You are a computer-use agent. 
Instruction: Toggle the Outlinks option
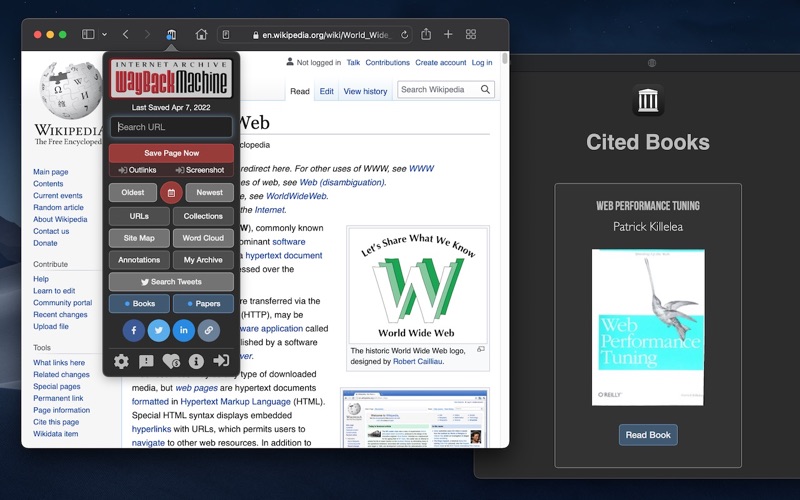[137, 170]
